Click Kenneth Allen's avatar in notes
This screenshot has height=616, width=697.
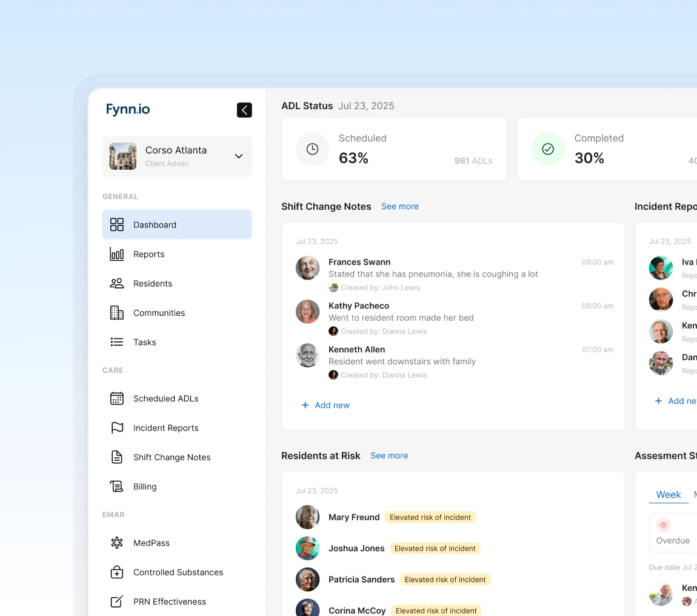pos(308,355)
